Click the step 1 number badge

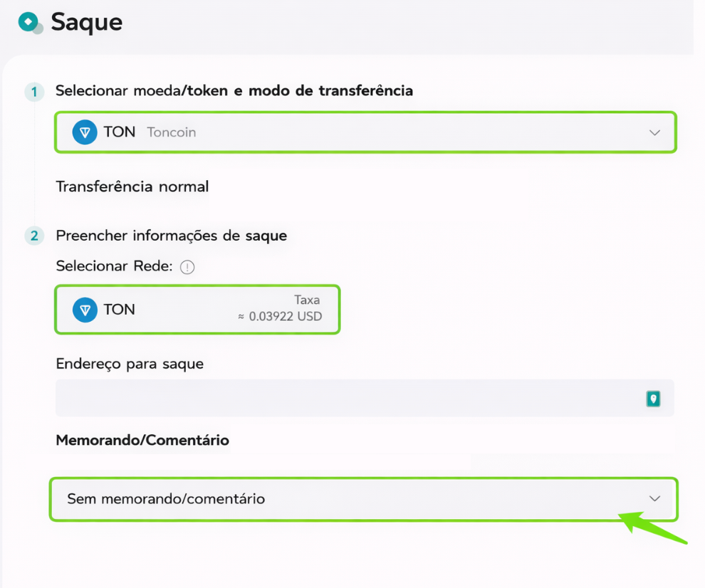(x=34, y=92)
